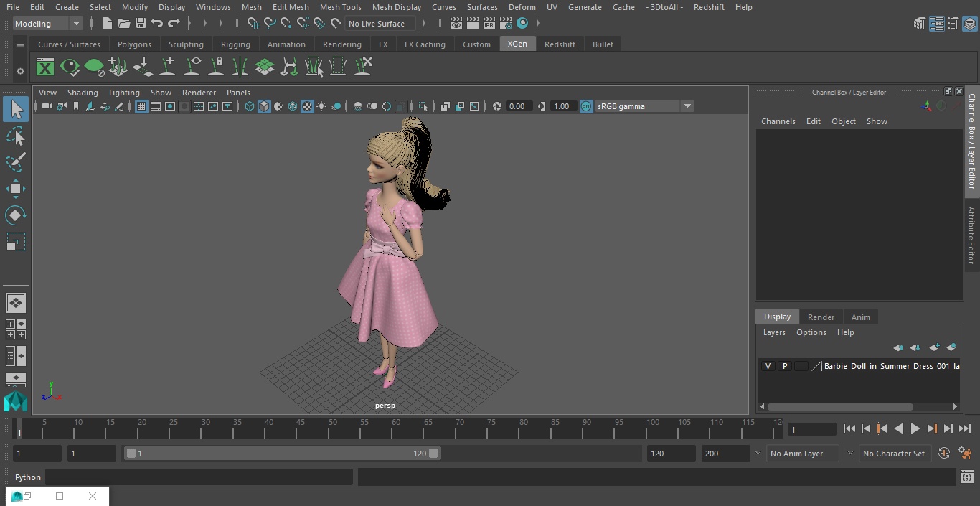Toggle layer playback P box

(x=784, y=366)
